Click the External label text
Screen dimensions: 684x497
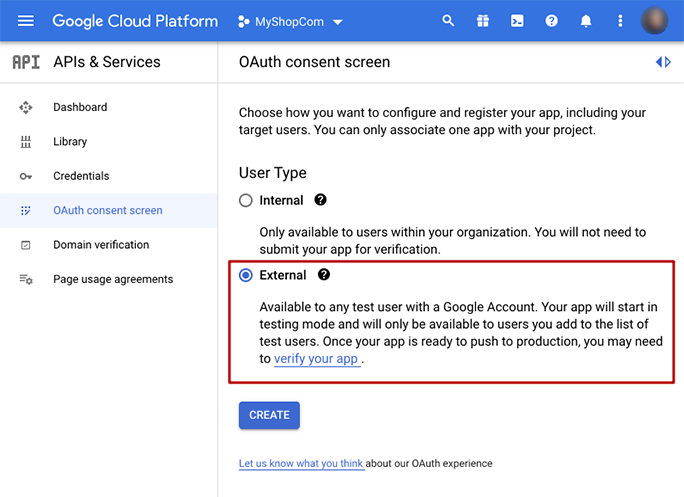283,275
